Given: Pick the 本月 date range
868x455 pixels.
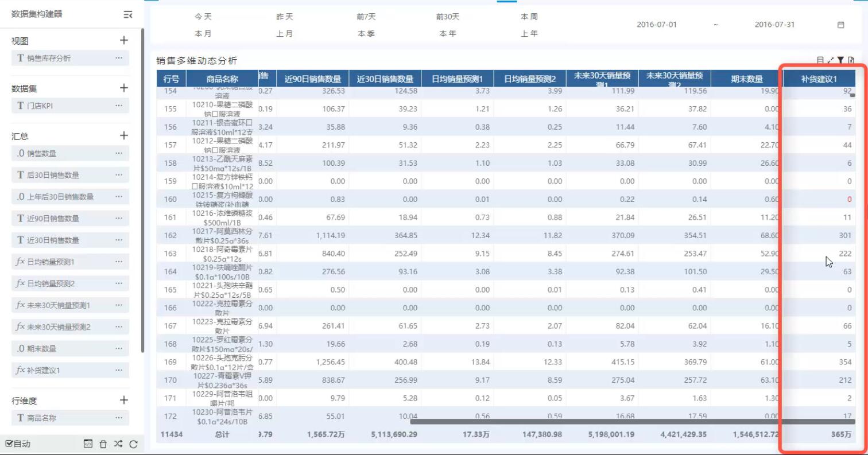Looking at the screenshot, I should coord(203,33).
